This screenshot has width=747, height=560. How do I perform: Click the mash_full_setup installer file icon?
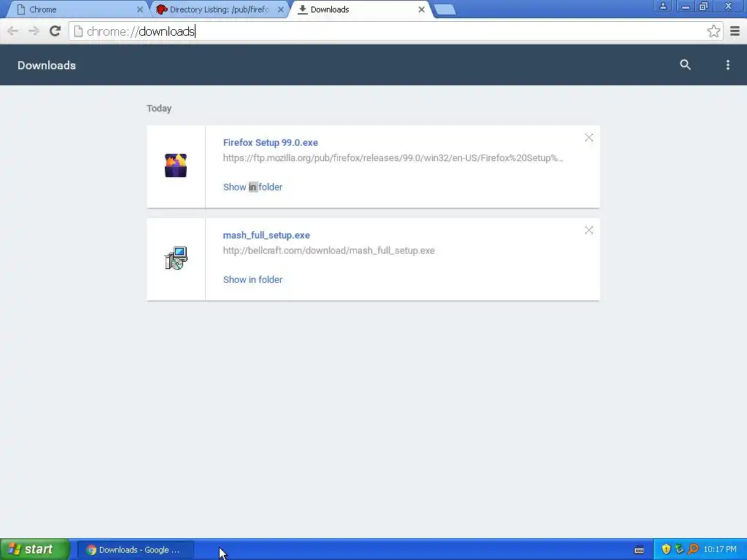click(176, 258)
